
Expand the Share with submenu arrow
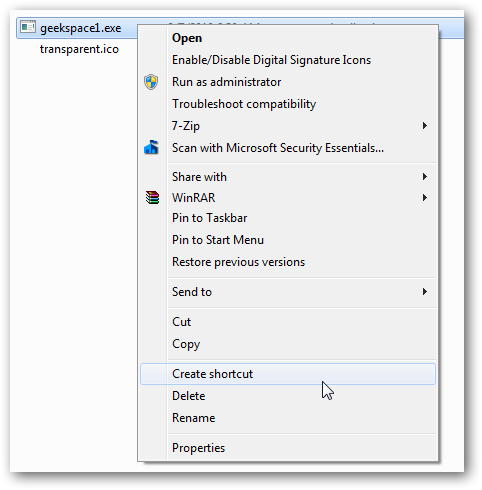pyautogui.click(x=424, y=176)
